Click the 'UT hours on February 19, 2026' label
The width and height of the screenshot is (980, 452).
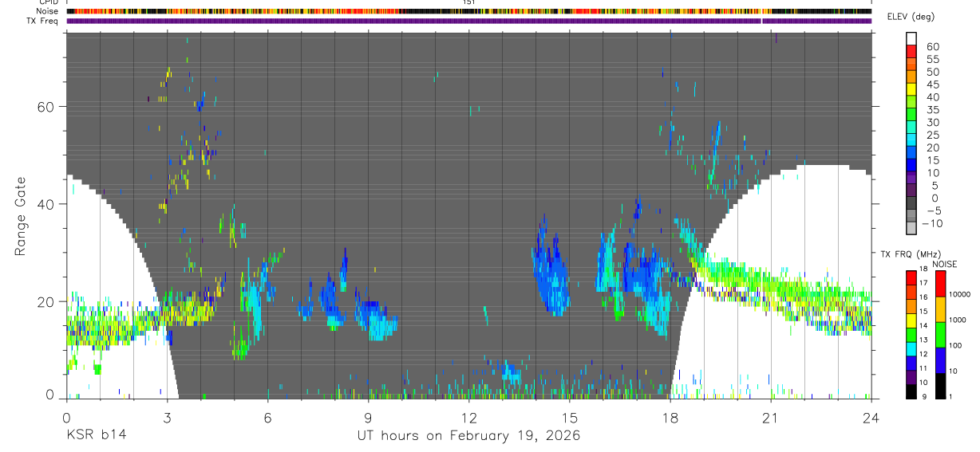pos(468,435)
